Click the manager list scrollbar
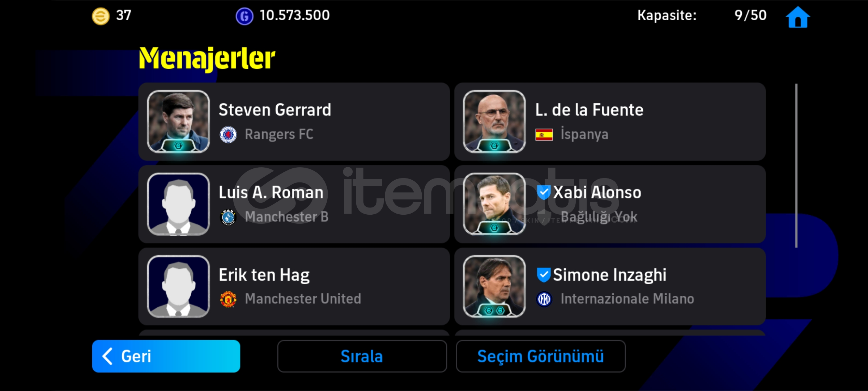This screenshot has width=868, height=391. [796, 165]
